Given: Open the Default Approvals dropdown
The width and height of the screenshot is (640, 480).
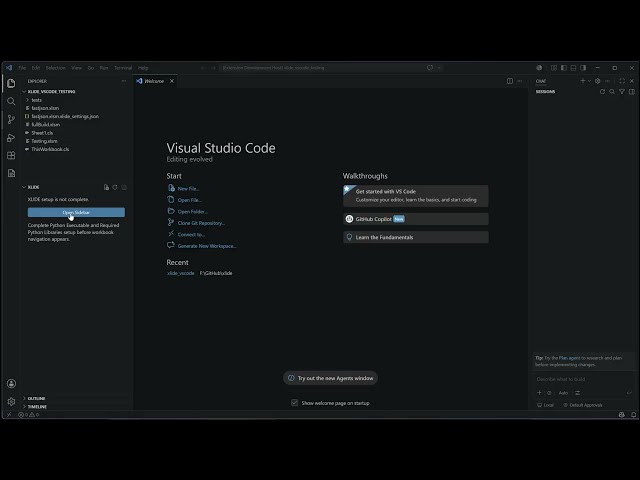Looking at the screenshot, I should tap(583, 405).
